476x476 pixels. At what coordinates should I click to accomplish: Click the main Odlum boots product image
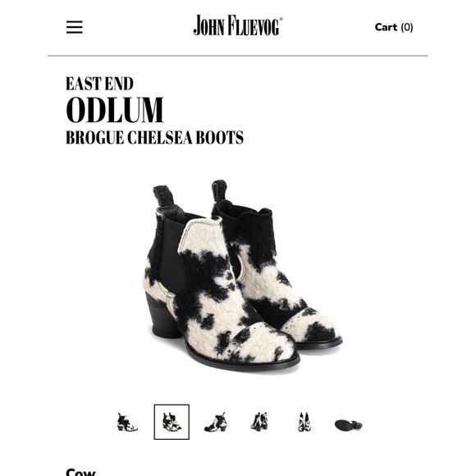(x=242, y=276)
